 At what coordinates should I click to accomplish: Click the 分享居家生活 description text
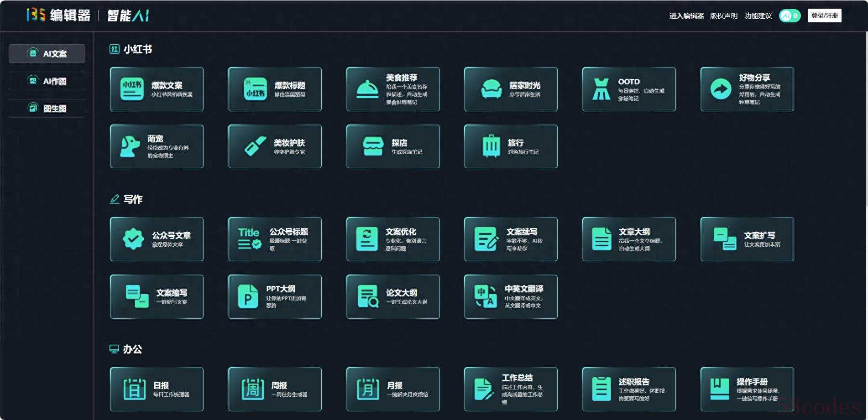[525, 94]
